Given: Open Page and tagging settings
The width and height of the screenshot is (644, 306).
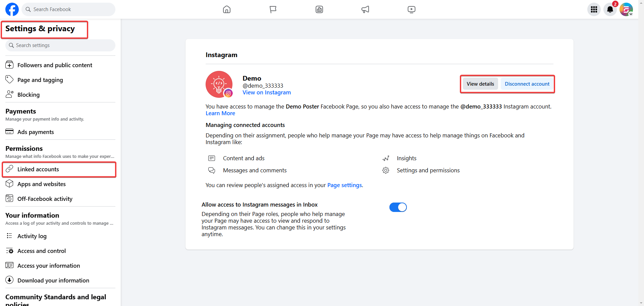Looking at the screenshot, I should 60,80.
